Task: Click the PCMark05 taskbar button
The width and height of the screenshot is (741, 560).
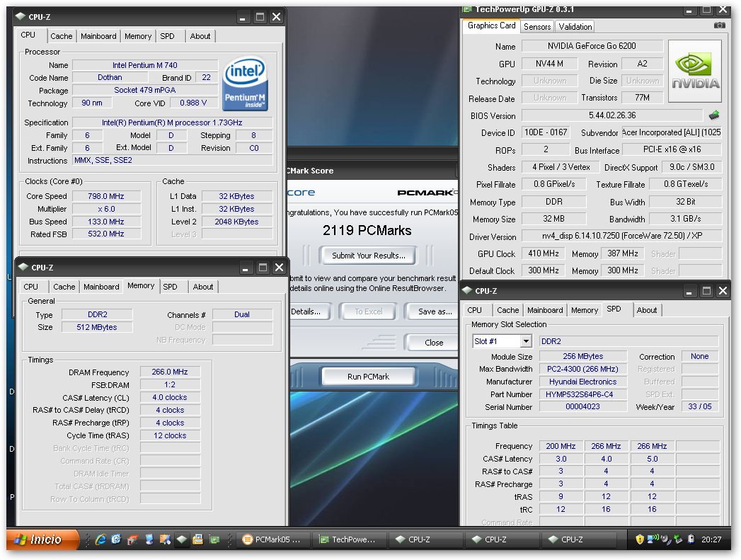Action: (x=272, y=539)
